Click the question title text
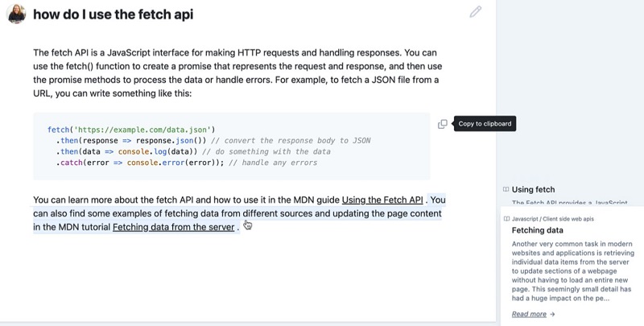Image resolution: width=644 pixels, height=326 pixels. [x=114, y=14]
